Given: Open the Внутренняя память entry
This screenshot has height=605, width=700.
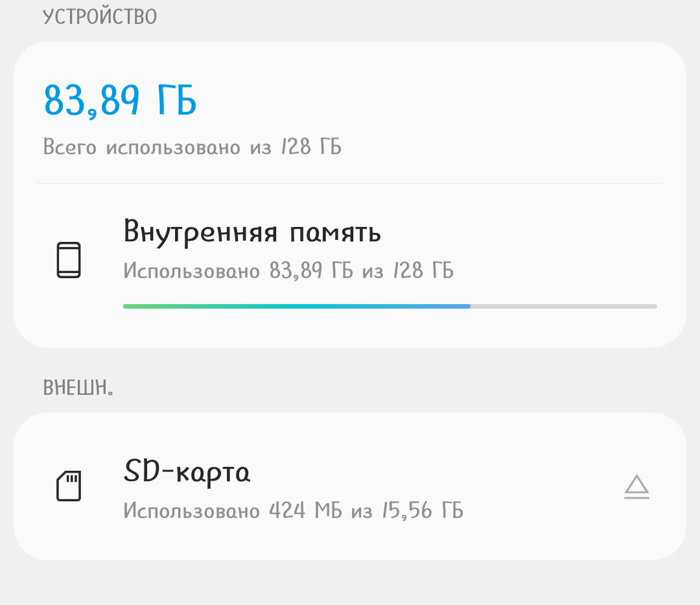Looking at the screenshot, I should [x=252, y=232].
